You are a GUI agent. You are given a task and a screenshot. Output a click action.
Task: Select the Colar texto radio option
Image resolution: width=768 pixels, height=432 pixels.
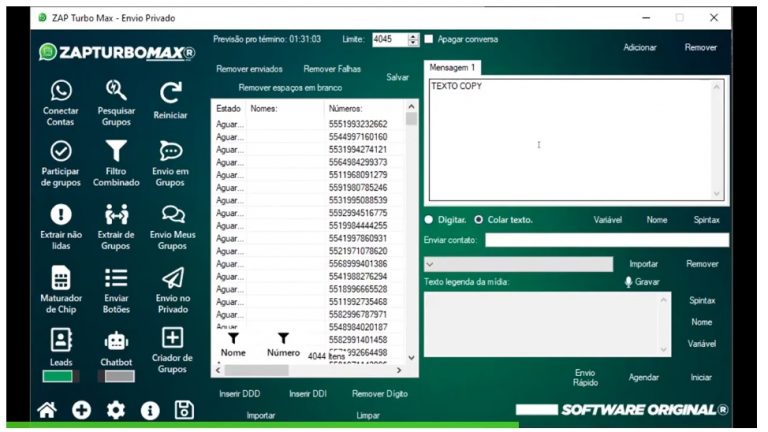tap(479, 219)
